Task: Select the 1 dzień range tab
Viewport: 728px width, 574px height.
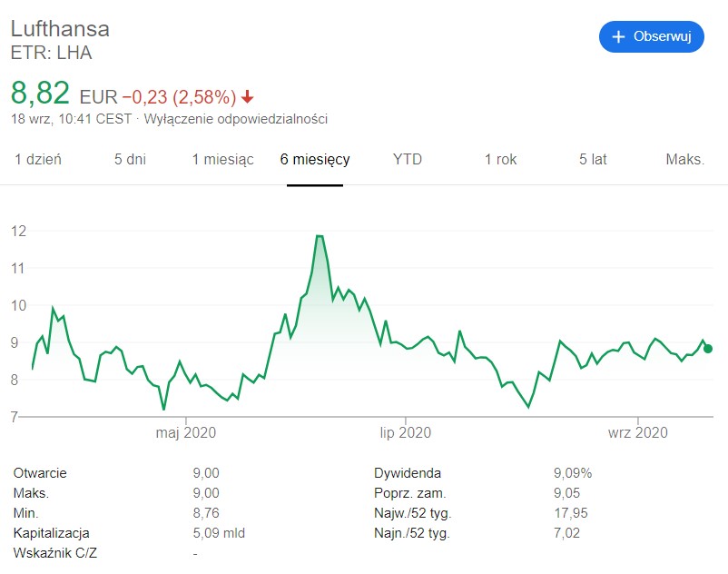Action: coord(38,159)
